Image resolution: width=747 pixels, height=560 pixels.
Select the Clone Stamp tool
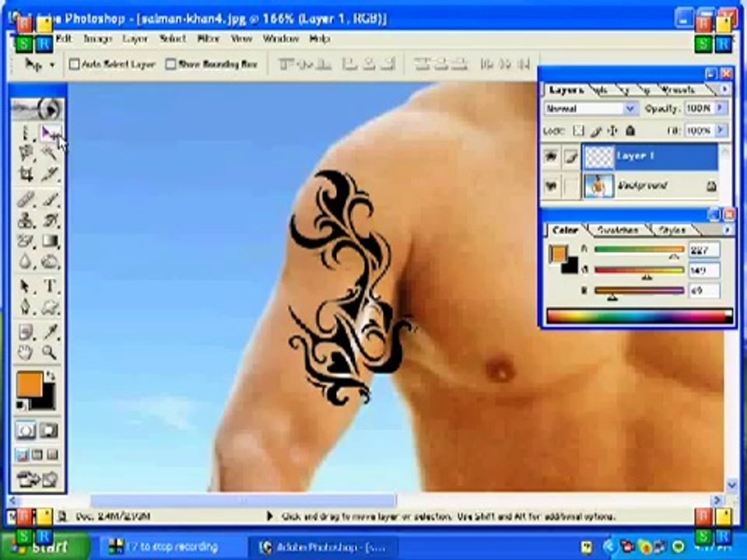[x=26, y=220]
